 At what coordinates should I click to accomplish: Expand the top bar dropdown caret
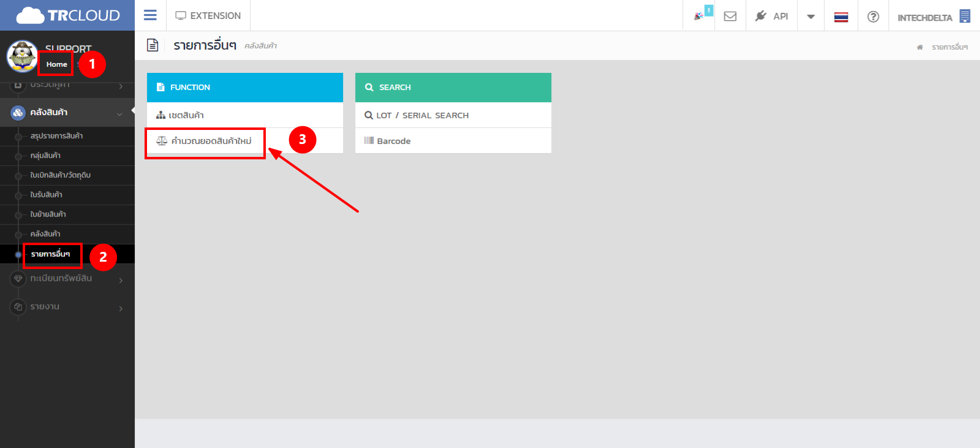811,17
